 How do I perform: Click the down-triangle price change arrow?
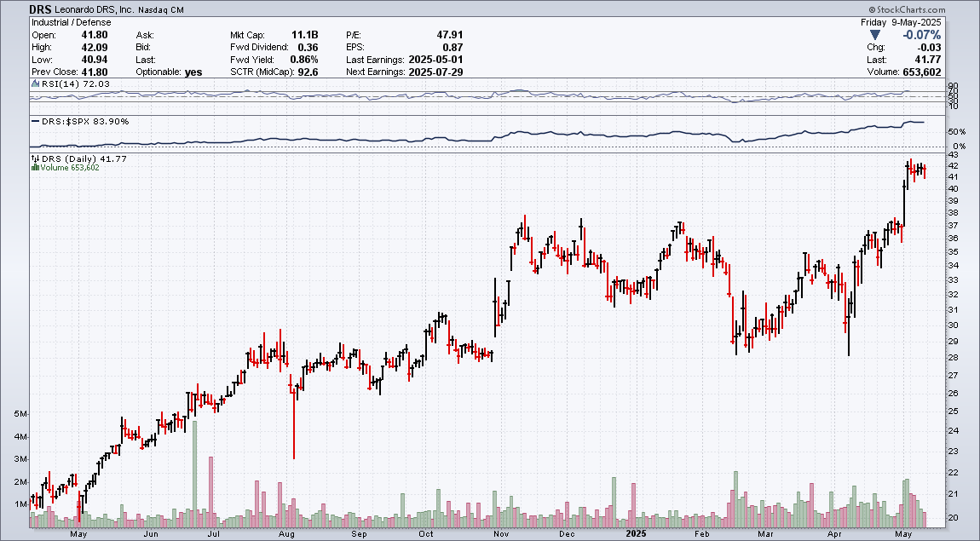point(874,35)
